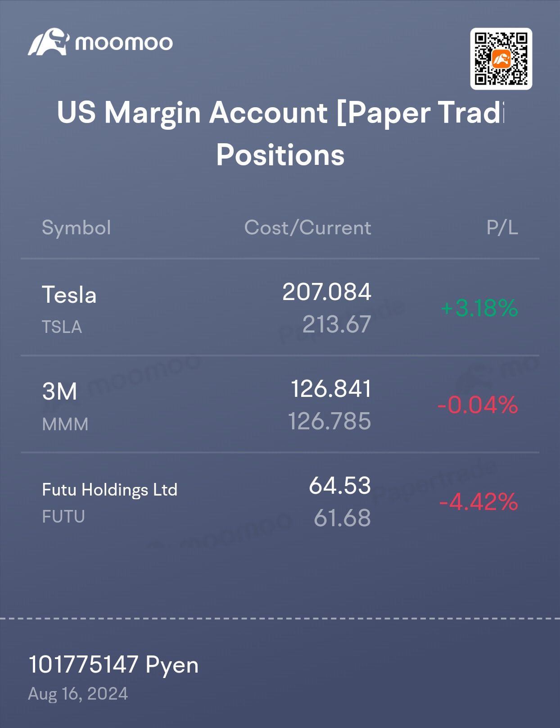
Task: Select Futu's -4.42% loss value
Action: click(479, 501)
